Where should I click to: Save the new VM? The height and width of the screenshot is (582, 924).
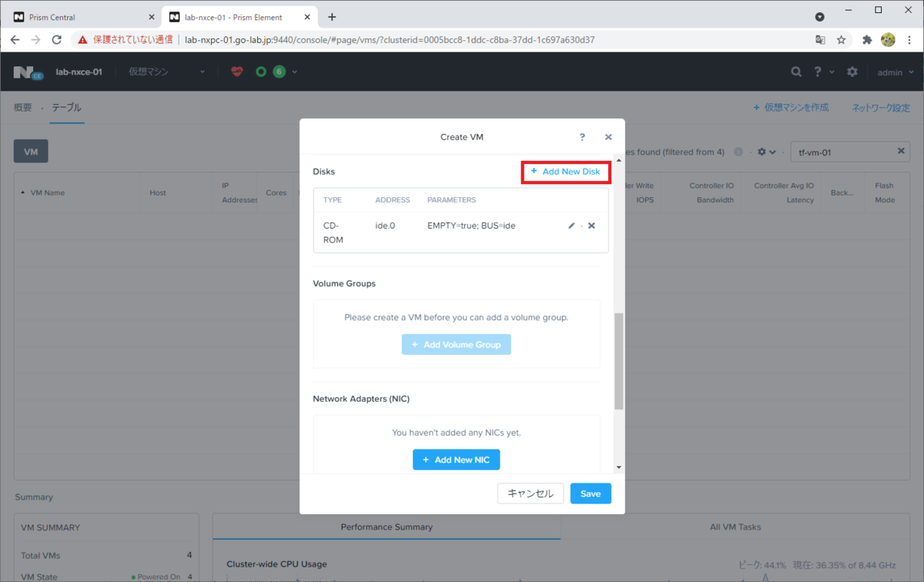click(x=591, y=493)
